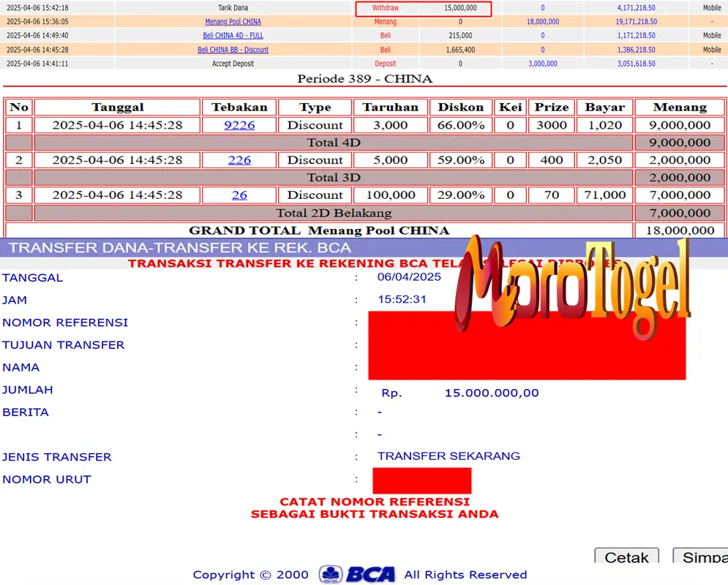This screenshot has width=728, height=585.
Task: Click the red-covered NOMOR URUT box
Action: pos(421,480)
